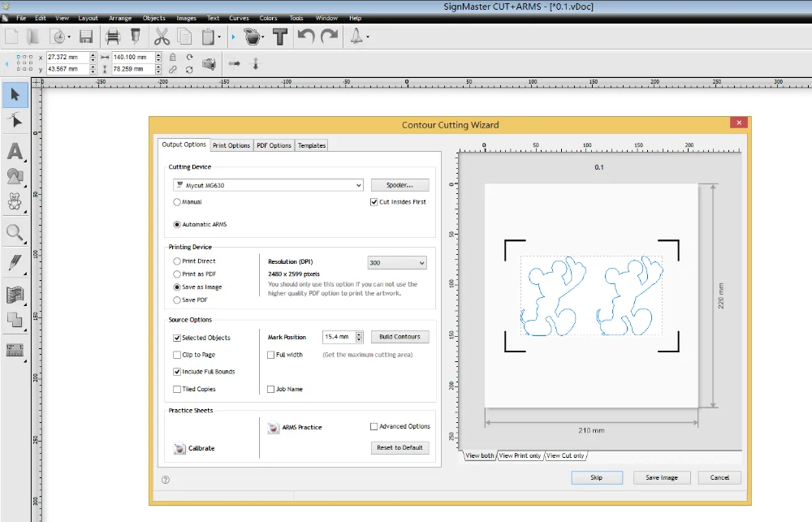Click the Calibrate practice sheet icon
812x522 pixels.
[179, 448]
